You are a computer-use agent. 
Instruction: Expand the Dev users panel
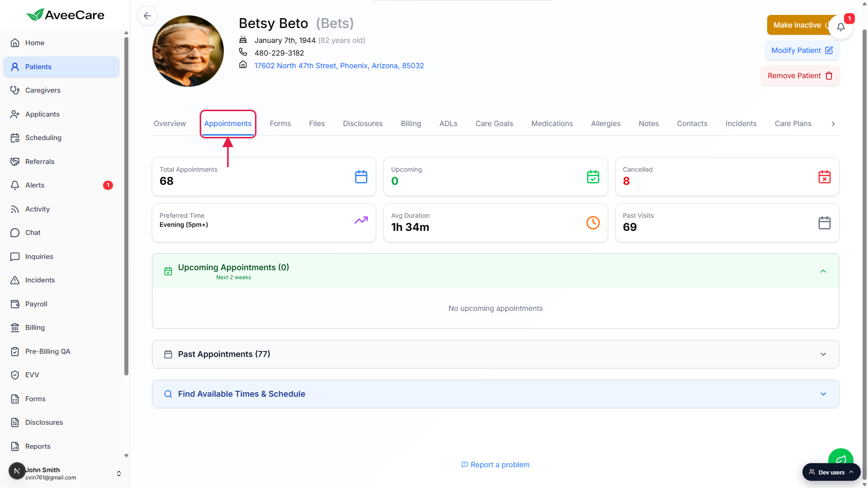(831, 472)
